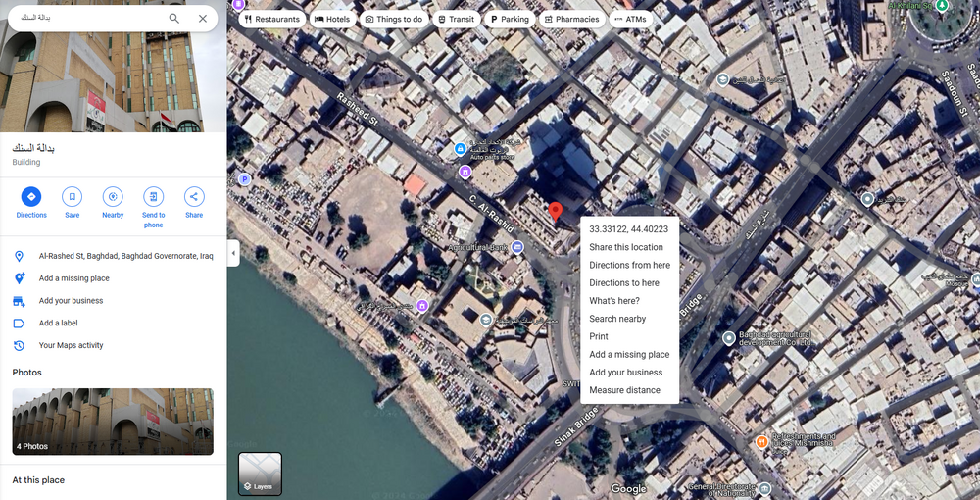Choose Add a missing place in the context menu
This screenshot has height=500, width=980.
point(629,354)
